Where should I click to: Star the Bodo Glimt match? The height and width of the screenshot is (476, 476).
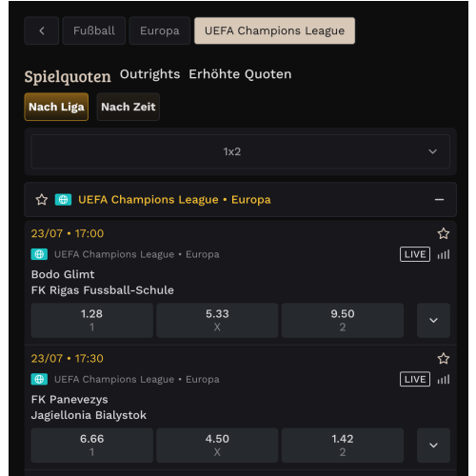pos(444,233)
